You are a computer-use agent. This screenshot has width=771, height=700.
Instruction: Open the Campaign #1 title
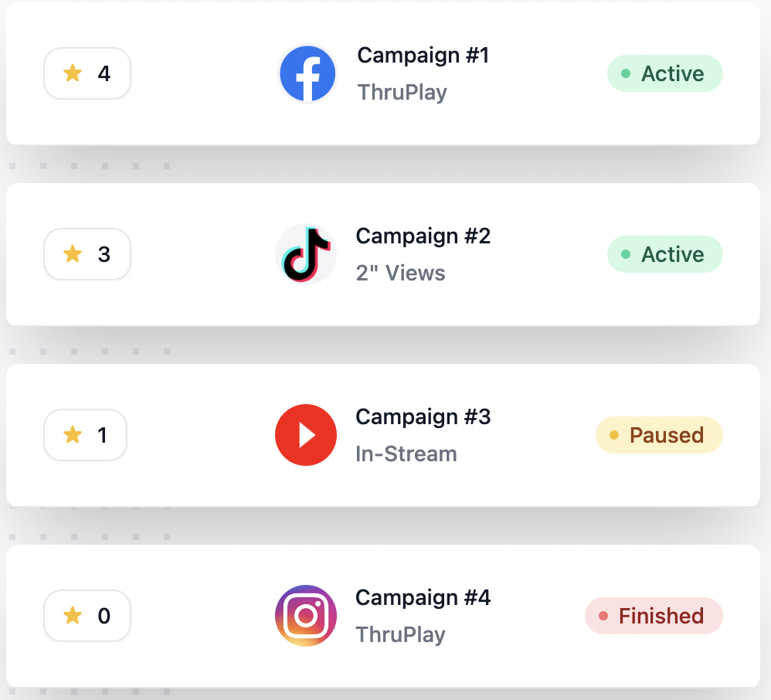click(x=423, y=56)
